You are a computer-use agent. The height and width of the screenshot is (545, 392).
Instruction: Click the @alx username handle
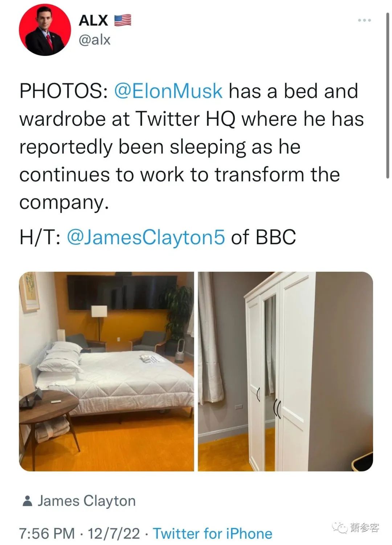[x=94, y=39]
